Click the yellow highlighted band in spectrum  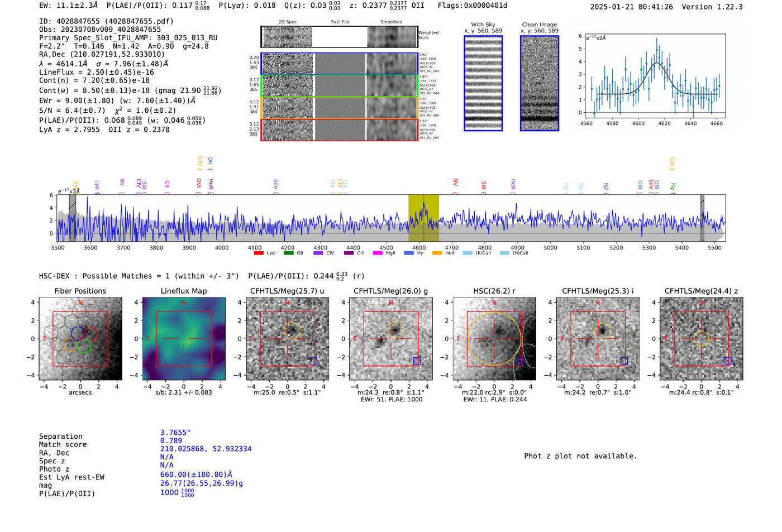click(x=423, y=218)
